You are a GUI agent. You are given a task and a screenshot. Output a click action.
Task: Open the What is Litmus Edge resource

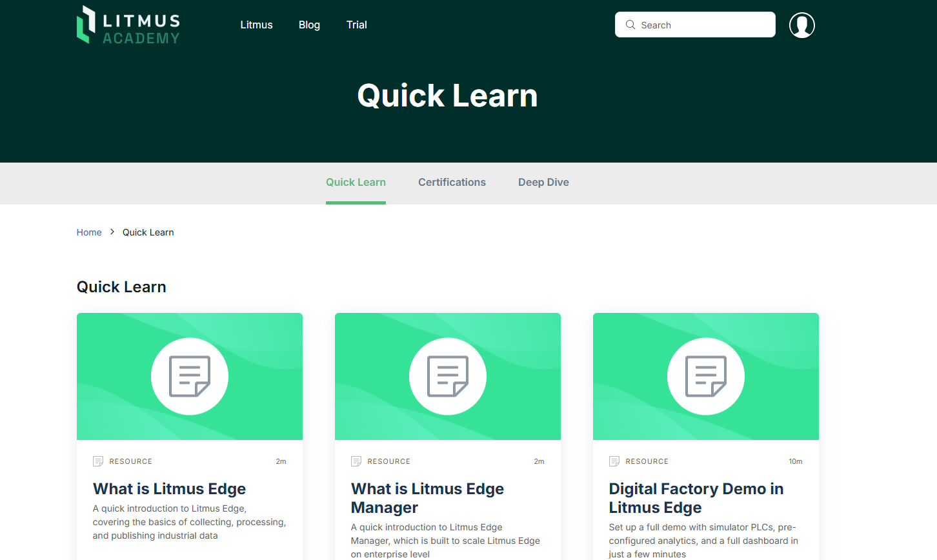[169, 489]
